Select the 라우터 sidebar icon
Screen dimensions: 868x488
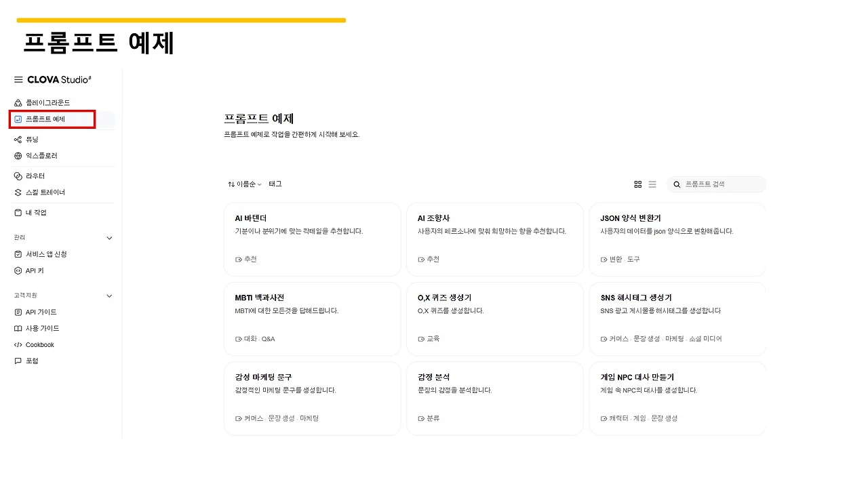pos(18,176)
